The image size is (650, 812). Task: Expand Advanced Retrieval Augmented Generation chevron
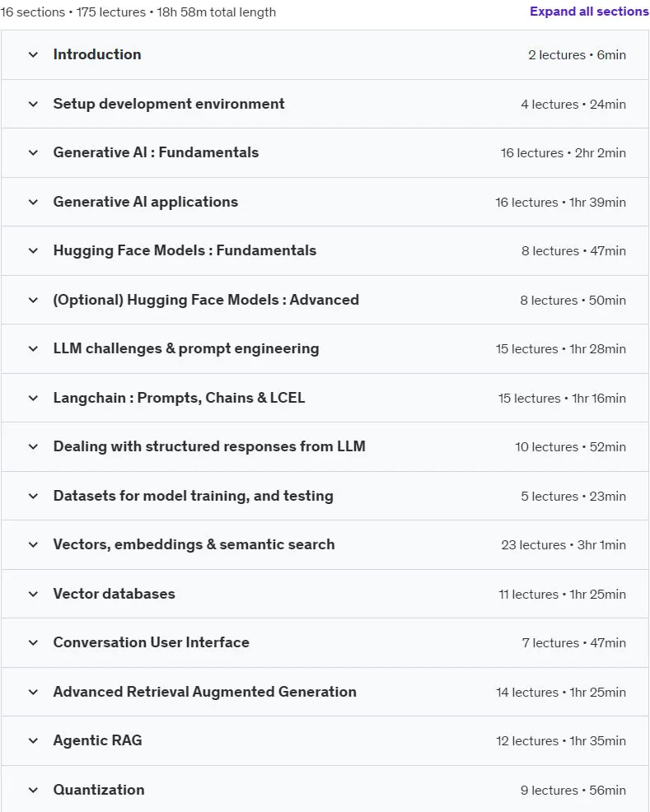point(33,692)
